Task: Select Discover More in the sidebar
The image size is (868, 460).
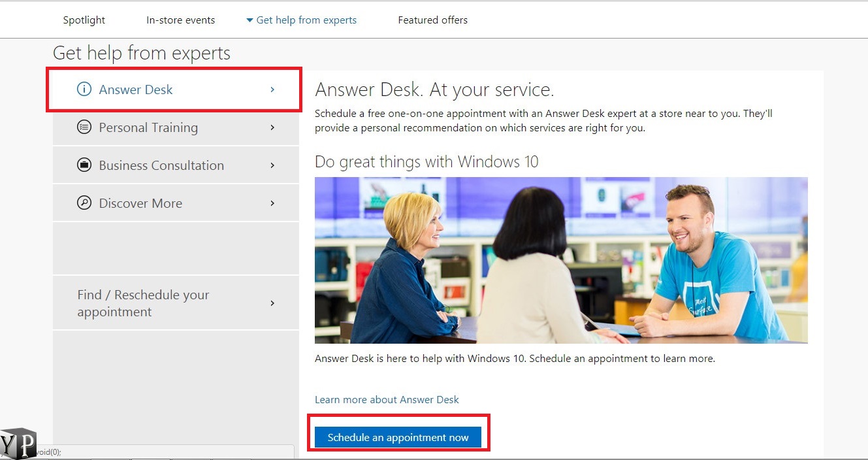Action: click(176, 203)
